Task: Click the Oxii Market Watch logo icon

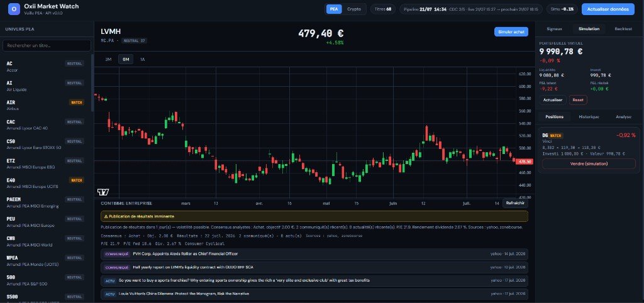Action: (14, 9)
